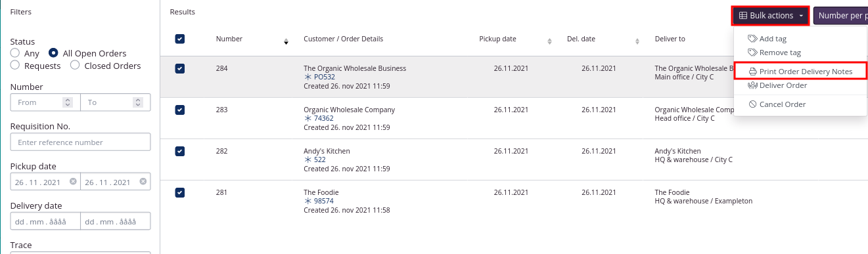Click the printer icon for delivery notes
Viewport: 868px width, 254px height.
tap(753, 72)
